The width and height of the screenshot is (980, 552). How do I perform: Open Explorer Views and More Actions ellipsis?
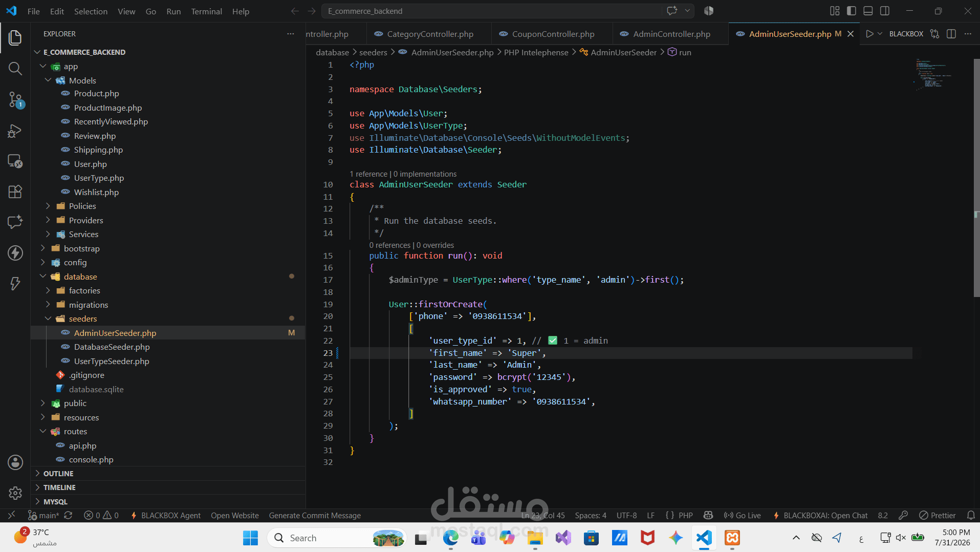click(x=291, y=34)
